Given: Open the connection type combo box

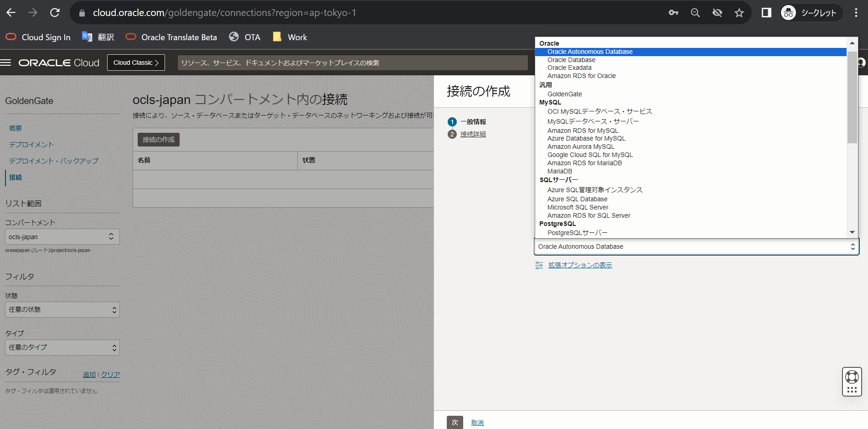Looking at the screenshot, I should click(696, 246).
